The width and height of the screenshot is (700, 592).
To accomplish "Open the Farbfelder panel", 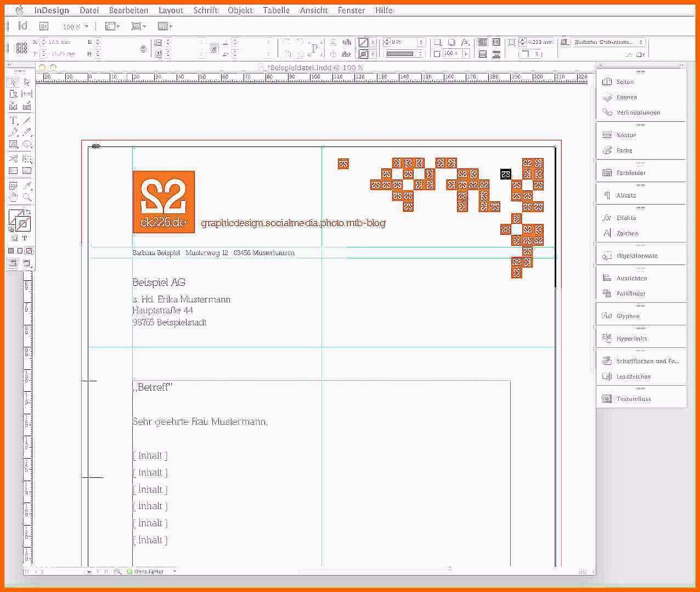I will click(630, 173).
